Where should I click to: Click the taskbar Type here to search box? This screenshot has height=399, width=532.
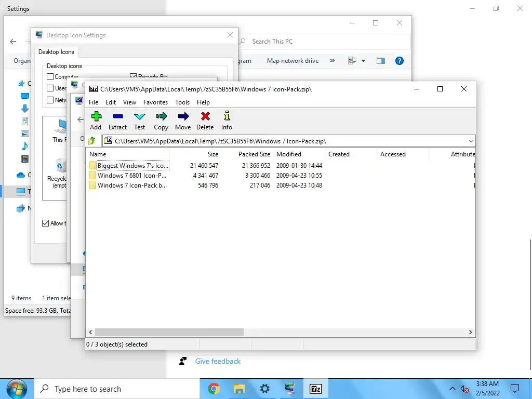tap(117, 389)
